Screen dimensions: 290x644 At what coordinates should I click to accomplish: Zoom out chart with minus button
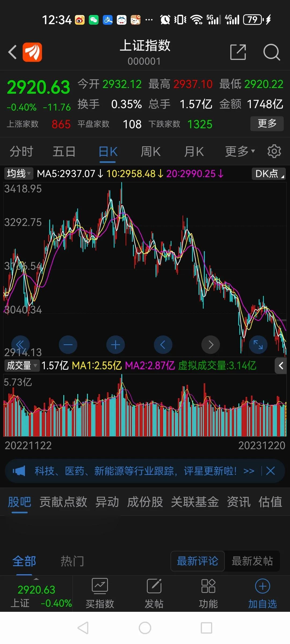point(68,345)
